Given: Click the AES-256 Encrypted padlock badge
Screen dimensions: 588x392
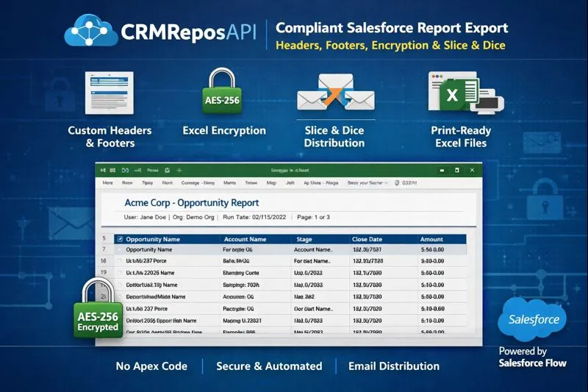Looking at the screenshot, I should pyautogui.click(x=98, y=308).
